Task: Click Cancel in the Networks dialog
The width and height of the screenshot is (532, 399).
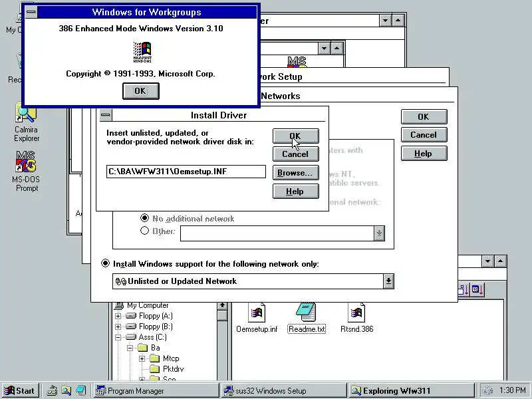Action: click(424, 135)
